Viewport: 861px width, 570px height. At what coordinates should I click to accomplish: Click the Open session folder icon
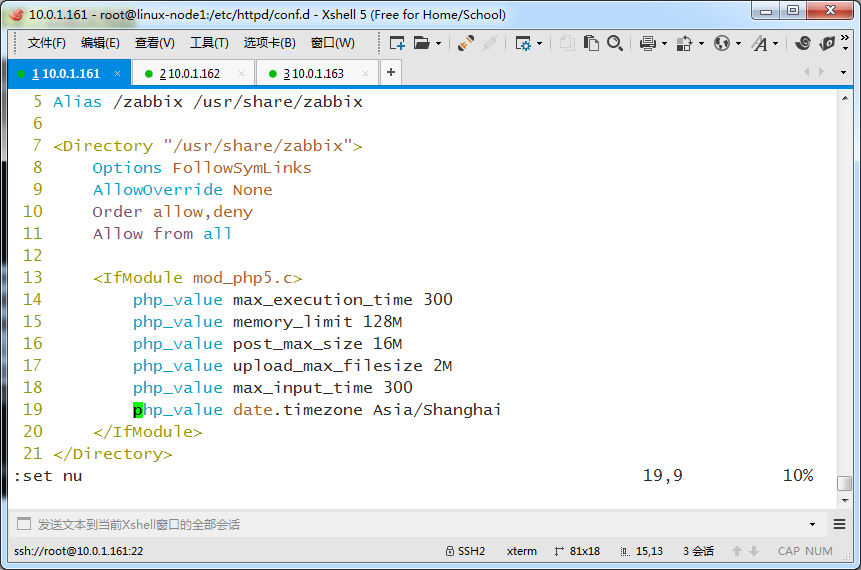421,43
